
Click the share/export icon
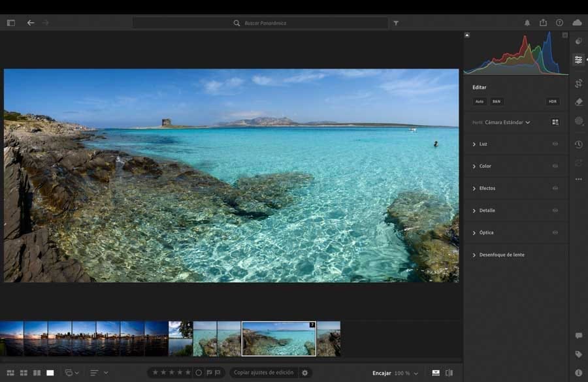543,23
